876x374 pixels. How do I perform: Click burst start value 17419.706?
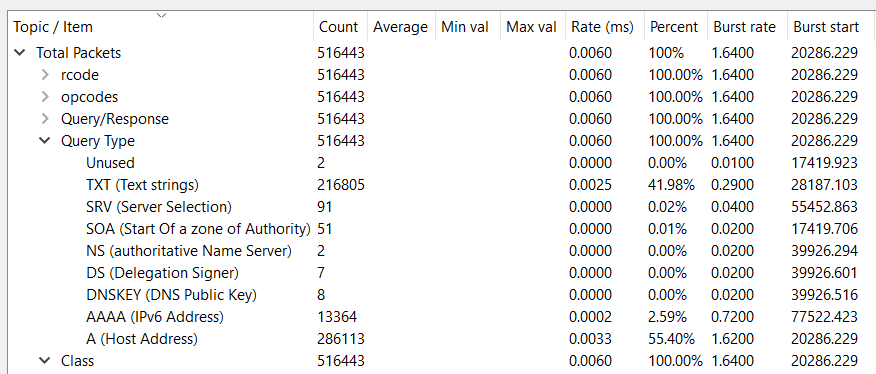[x=824, y=229]
